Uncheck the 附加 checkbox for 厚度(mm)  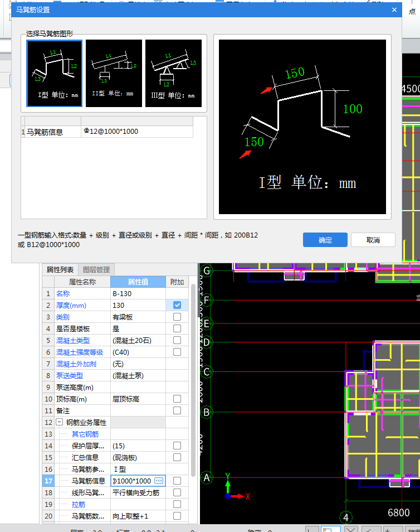[x=177, y=305]
